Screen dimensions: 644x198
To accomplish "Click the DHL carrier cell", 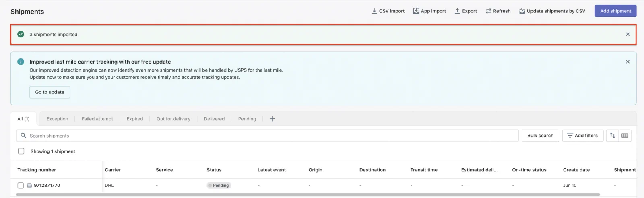I will 109,186.
